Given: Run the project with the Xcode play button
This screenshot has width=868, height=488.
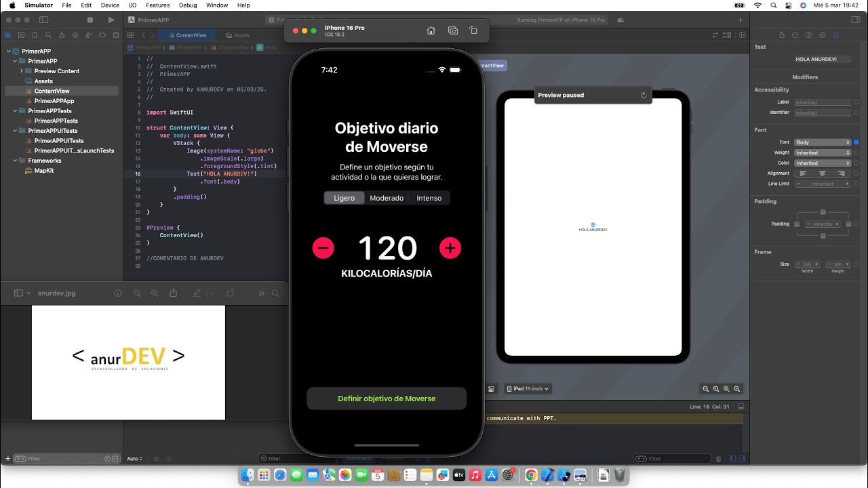Looking at the screenshot, I should (111, 20).
